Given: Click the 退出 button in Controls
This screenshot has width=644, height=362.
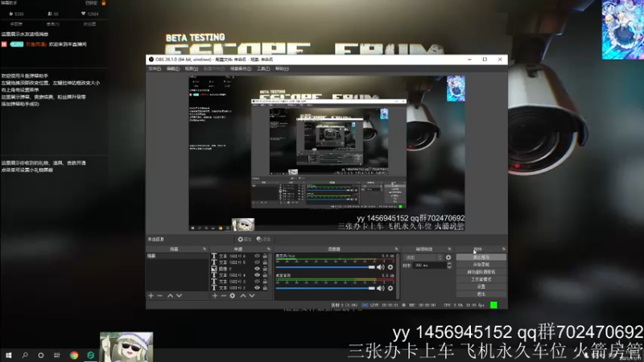Looking at the screenshot, I should coord(481,294).
